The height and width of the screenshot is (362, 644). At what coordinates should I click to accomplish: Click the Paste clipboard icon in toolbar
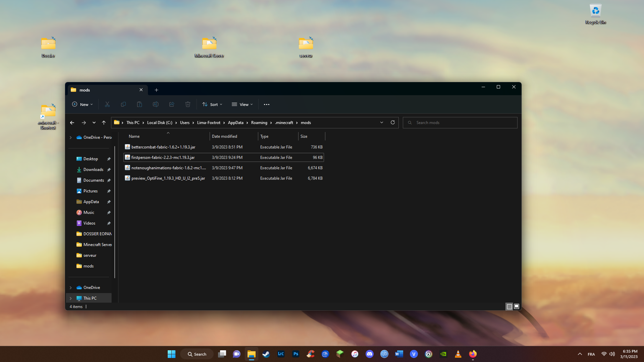coord(140,104)
